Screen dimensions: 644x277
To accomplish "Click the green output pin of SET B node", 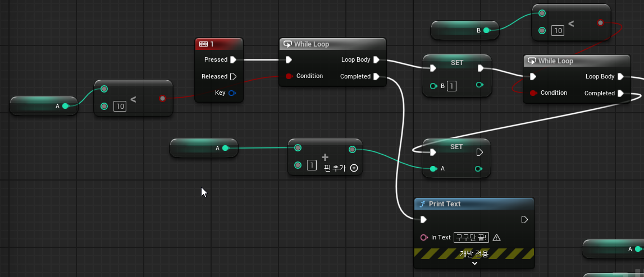I will (479, 85).
